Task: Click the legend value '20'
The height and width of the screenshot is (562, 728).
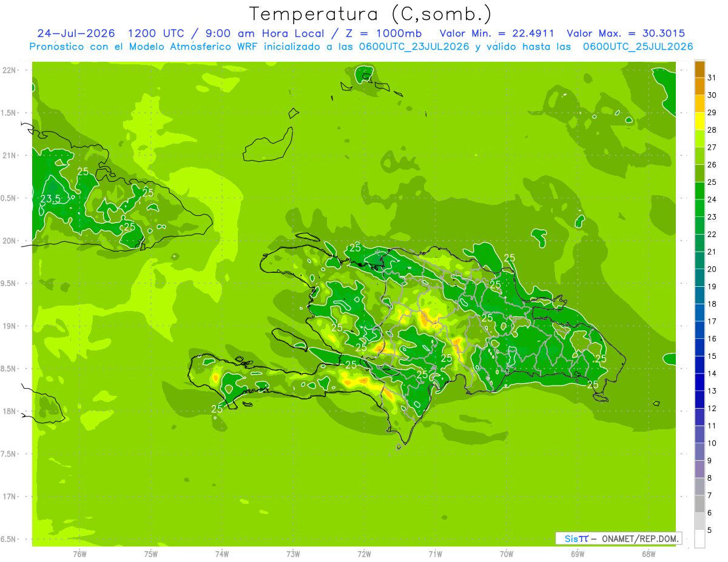Action: 712,269
